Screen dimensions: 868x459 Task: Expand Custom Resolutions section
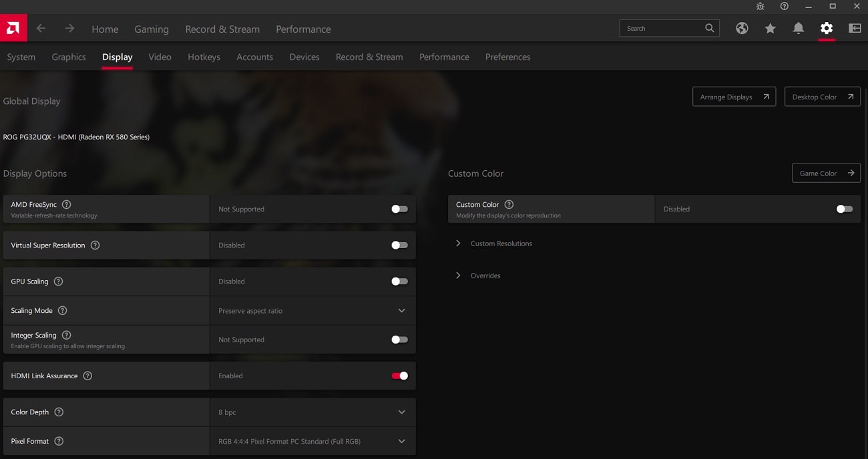pos(495,244)
